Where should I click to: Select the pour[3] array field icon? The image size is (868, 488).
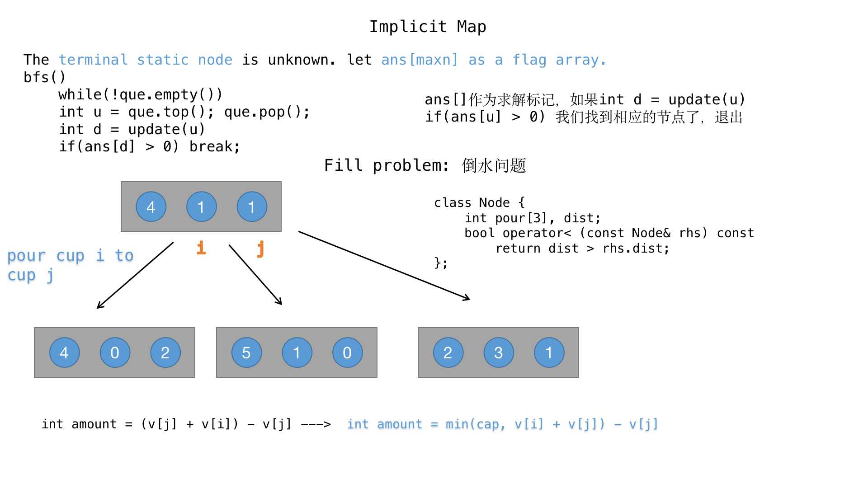(x=511, y=221)
